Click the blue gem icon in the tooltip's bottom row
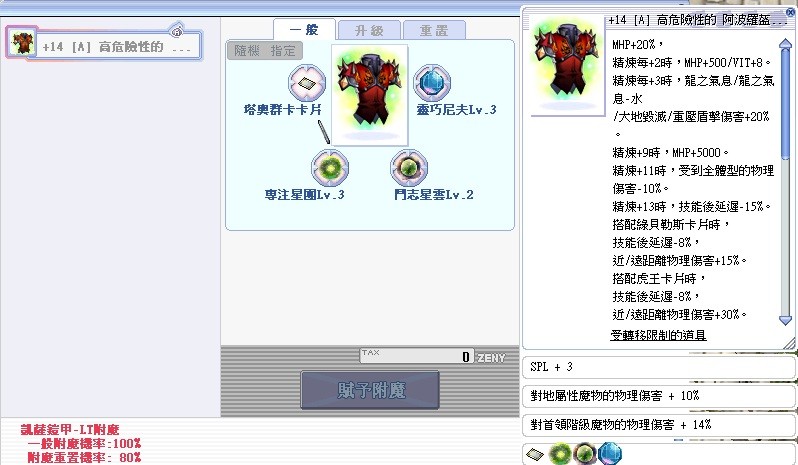Screen dimensions: 798x465 coord(609,454)
